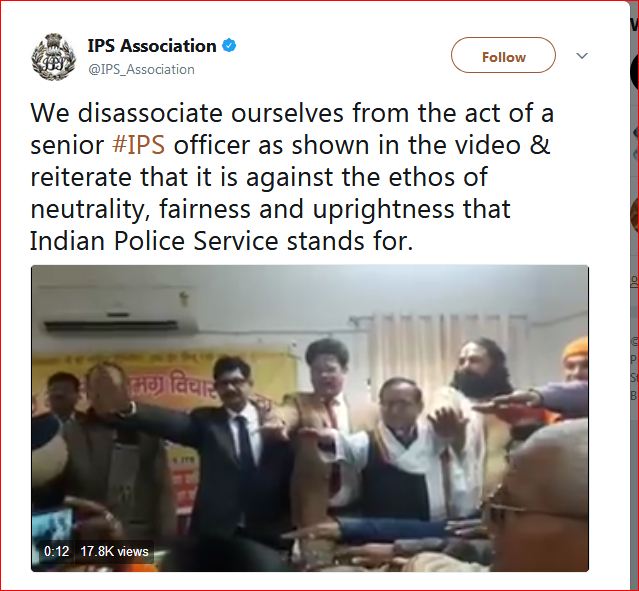Follow the IPS Association account
The height and width of the screenshot is (591, 639).
[503, 55]
